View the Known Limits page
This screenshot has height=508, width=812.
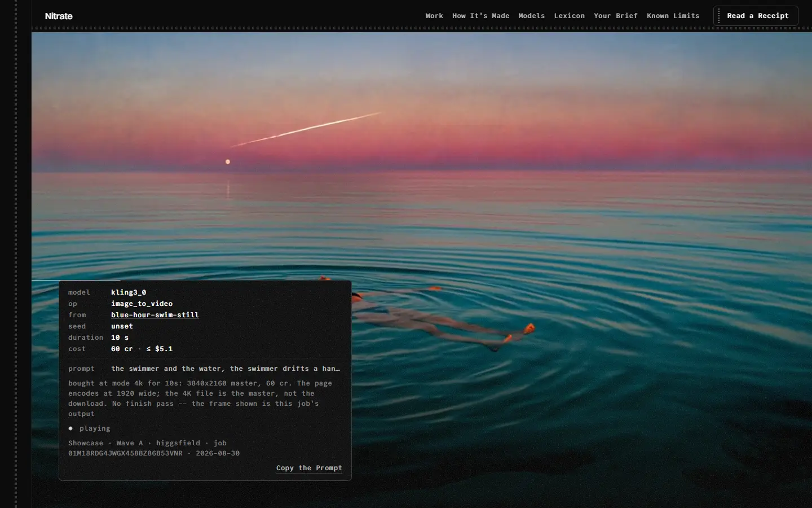click(673, 16)
